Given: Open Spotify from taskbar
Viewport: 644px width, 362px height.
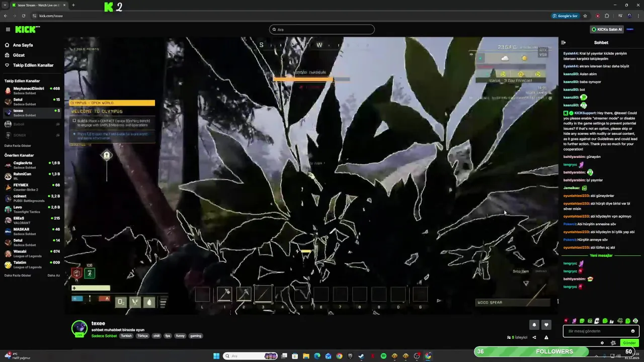Looking at the screenshot, I should pyautogui.click(x=383, y=356).
